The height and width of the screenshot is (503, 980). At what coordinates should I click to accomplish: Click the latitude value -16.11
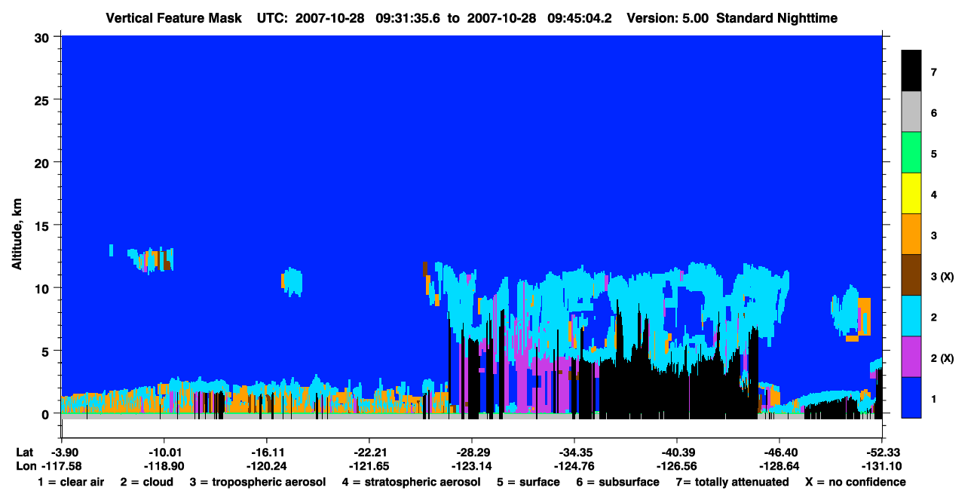266,452
